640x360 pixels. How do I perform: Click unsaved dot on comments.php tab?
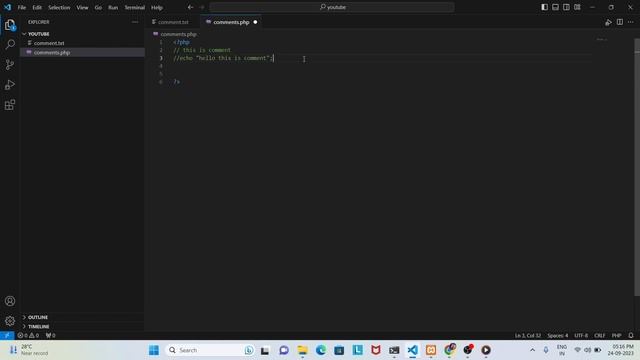click(x=255, y=22)
